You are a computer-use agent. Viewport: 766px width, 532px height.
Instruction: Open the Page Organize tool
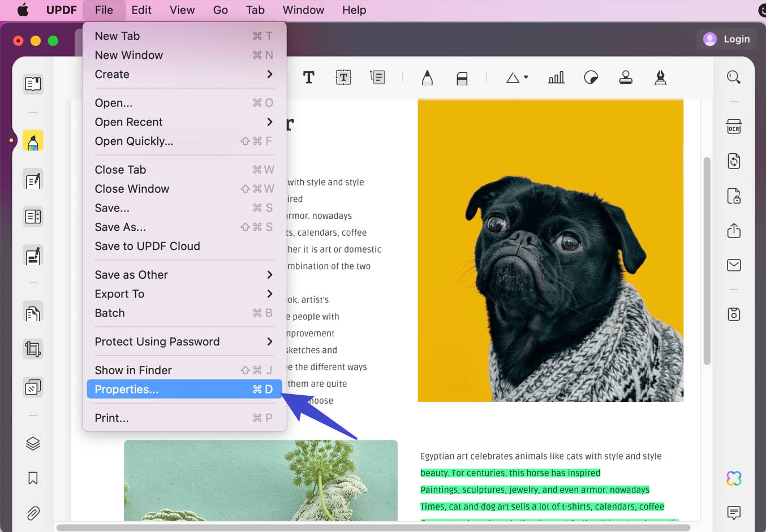tap(32, 217)
